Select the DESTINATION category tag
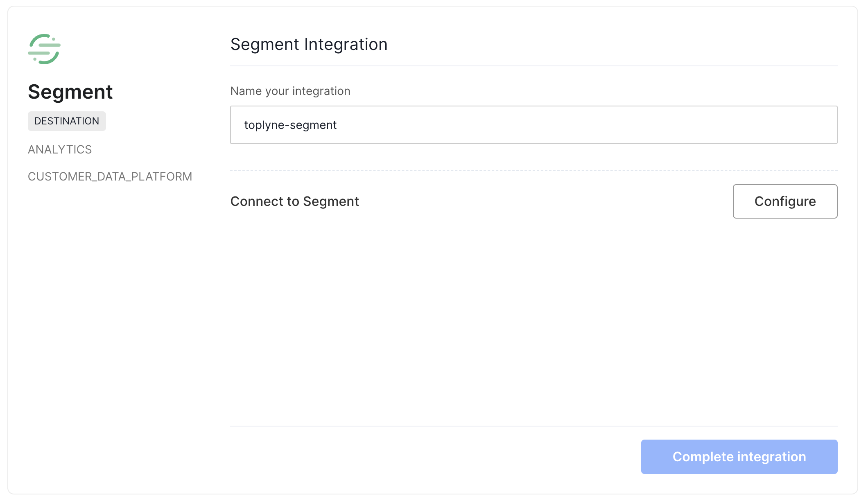The image size is (868, 501). point(67,121)
